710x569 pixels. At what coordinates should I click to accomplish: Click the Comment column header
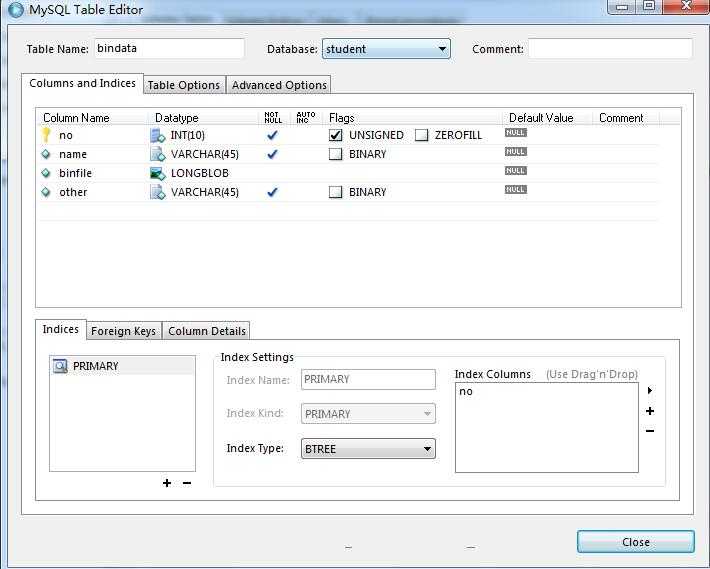point(621,118)
